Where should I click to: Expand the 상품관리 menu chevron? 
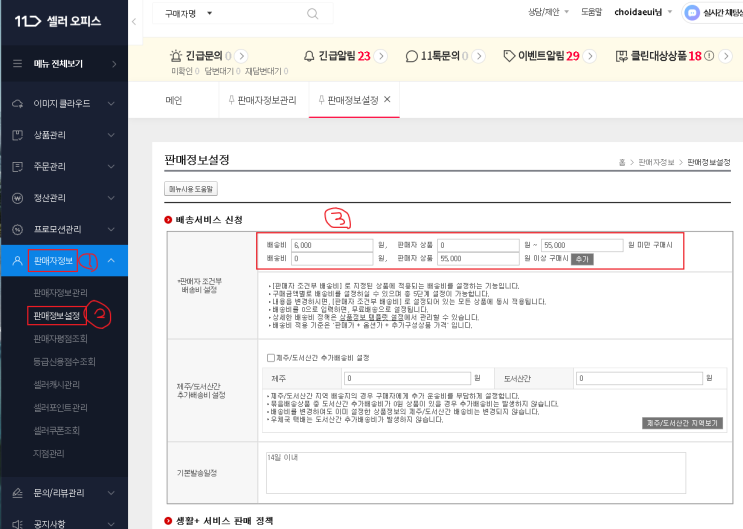(x=111, y=135)
